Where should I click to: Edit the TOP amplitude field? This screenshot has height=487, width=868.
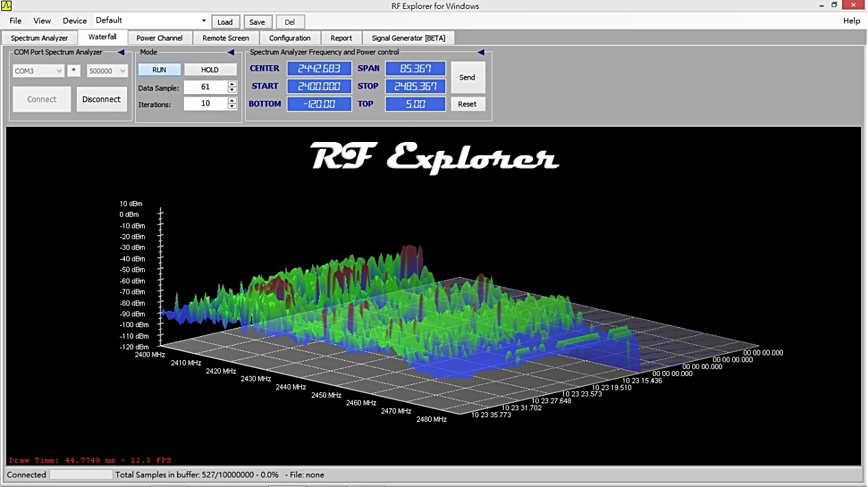416,104
